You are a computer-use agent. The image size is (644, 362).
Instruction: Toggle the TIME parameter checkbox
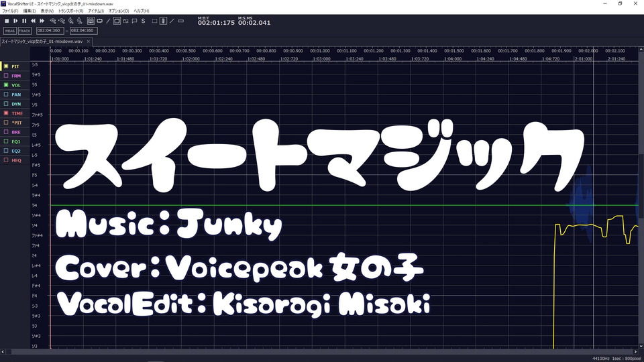point(6,113)
